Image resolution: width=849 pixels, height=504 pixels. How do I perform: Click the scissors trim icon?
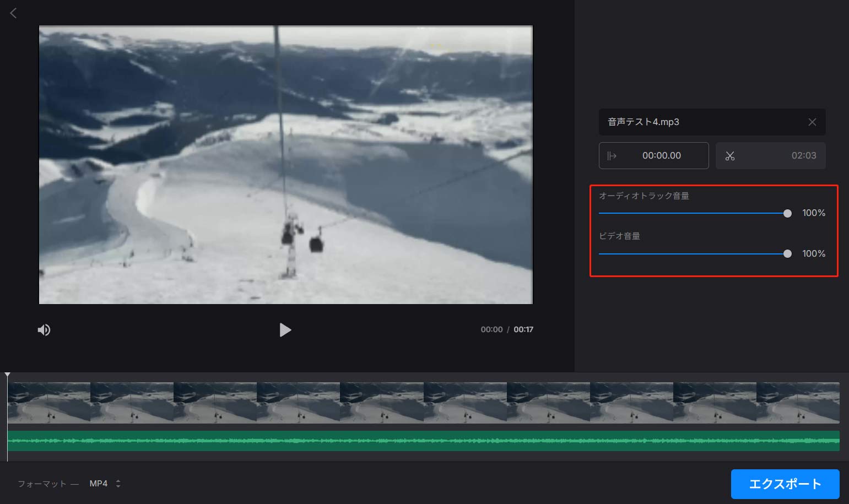click(x=730, y=155)
